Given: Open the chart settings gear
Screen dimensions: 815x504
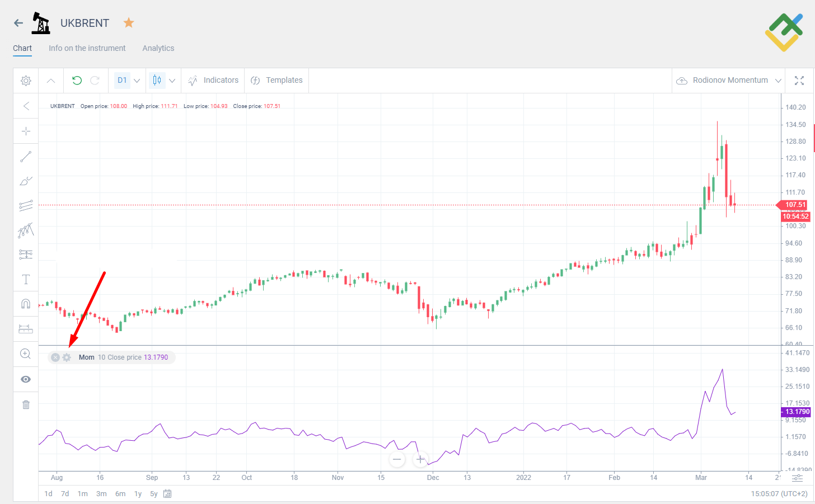Looking at the screenshot, I should click(x=26, y=80).
